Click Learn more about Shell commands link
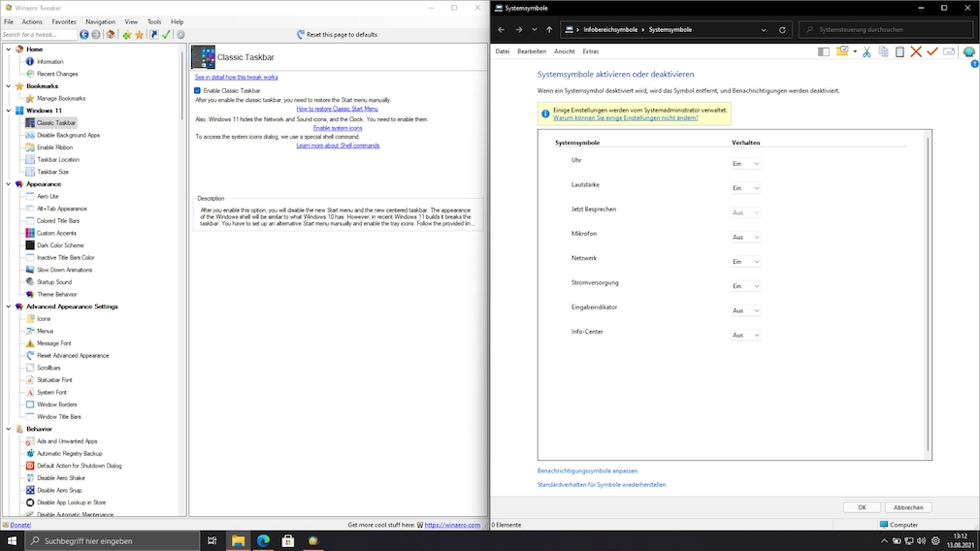Screen dimensions: 980x551 [338, 146]
